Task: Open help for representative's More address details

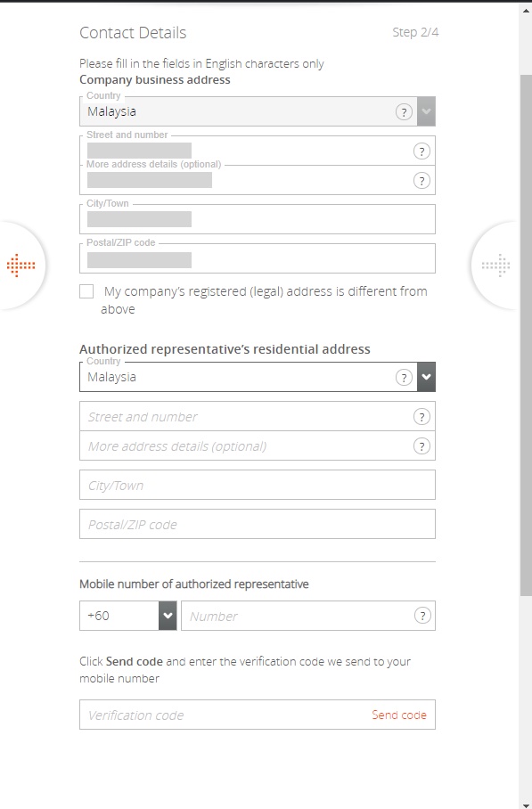Action: click(422, 446)
